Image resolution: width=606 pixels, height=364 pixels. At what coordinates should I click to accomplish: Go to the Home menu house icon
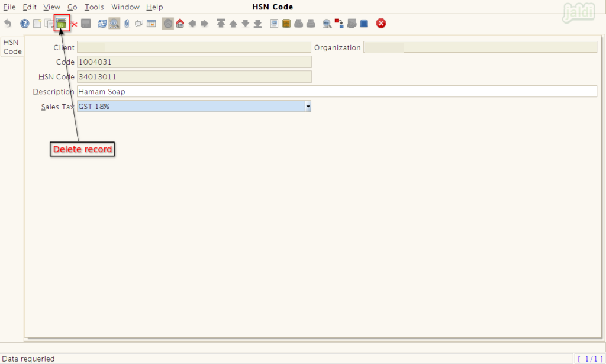pos(180,24)
